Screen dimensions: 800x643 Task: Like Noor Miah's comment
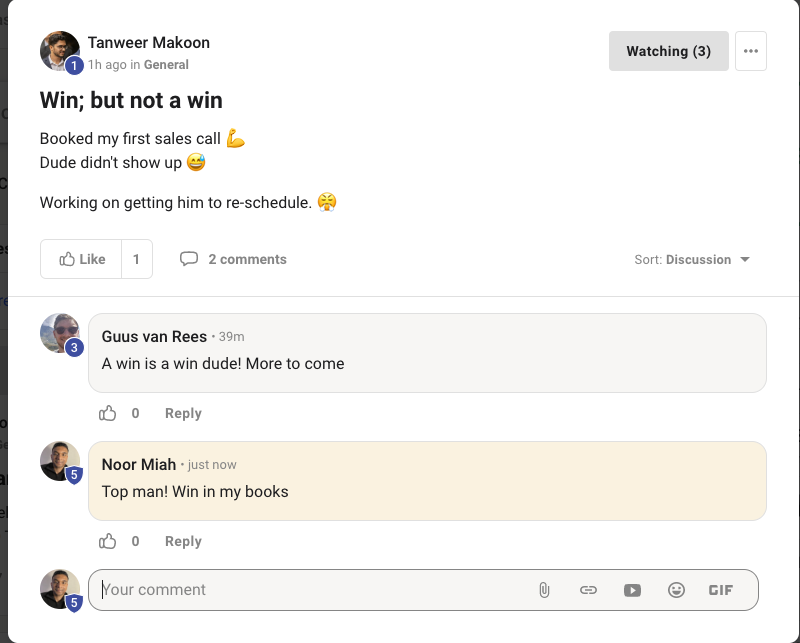(x=108, y=541)
